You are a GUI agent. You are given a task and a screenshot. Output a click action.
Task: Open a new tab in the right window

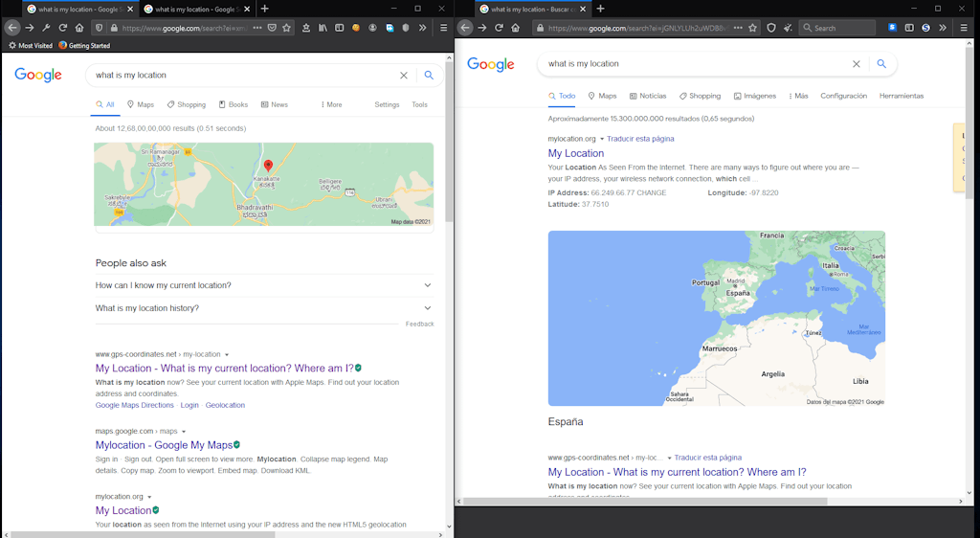pos(601,9)
